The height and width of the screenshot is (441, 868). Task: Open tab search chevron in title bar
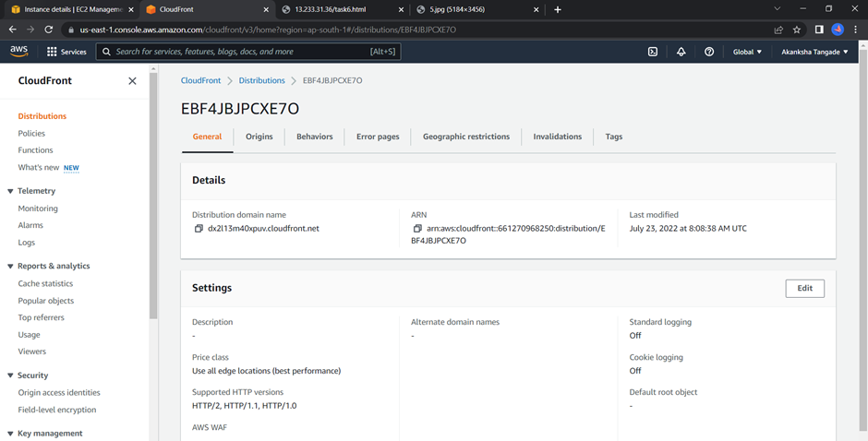(778, 9)
